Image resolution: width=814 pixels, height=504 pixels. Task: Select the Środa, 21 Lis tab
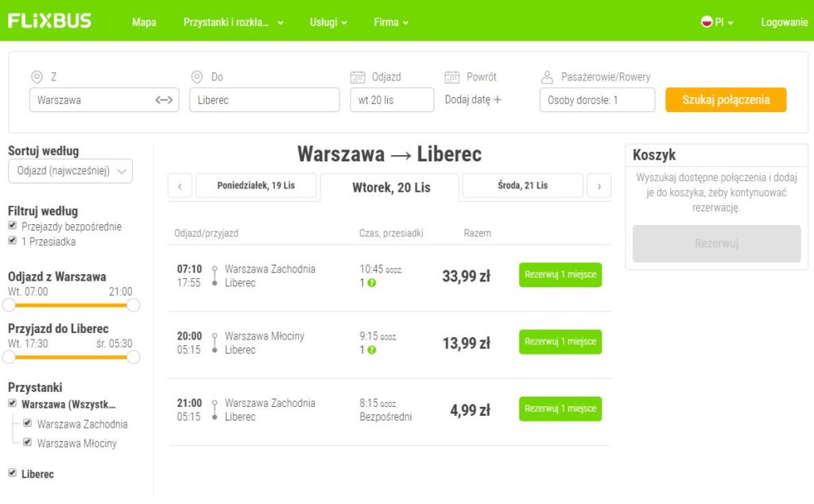(x=523, y=185)
